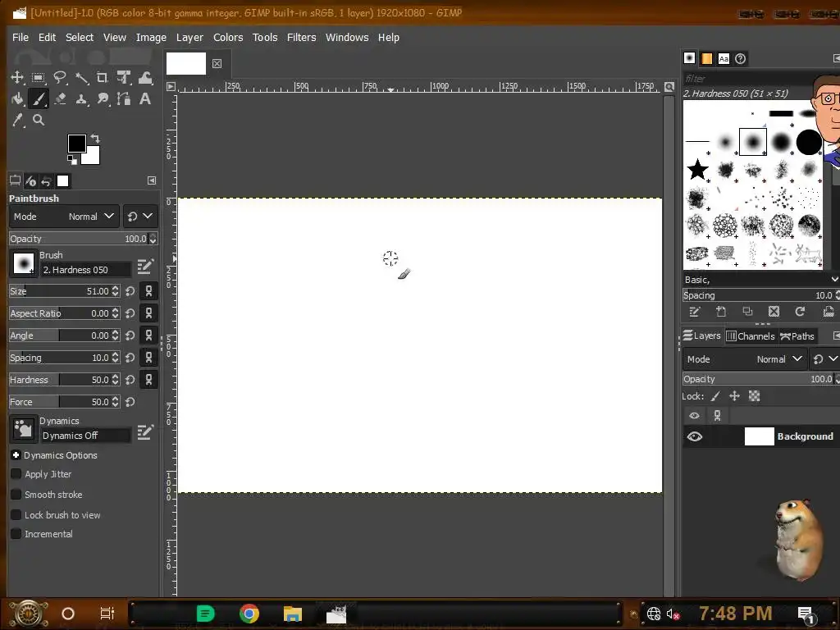Select the Clone stamp tool
This screenshot has height=630, width=840.
pos(81,99)
